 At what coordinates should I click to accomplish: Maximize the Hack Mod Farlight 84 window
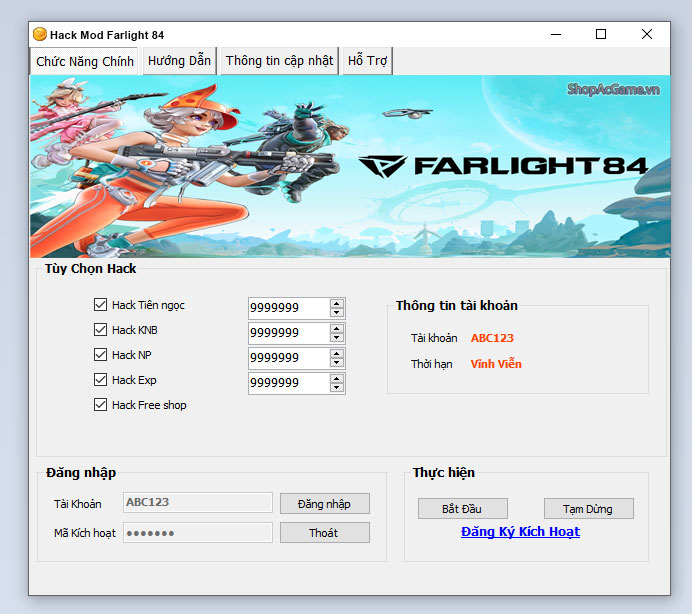[x=601, y=34]
